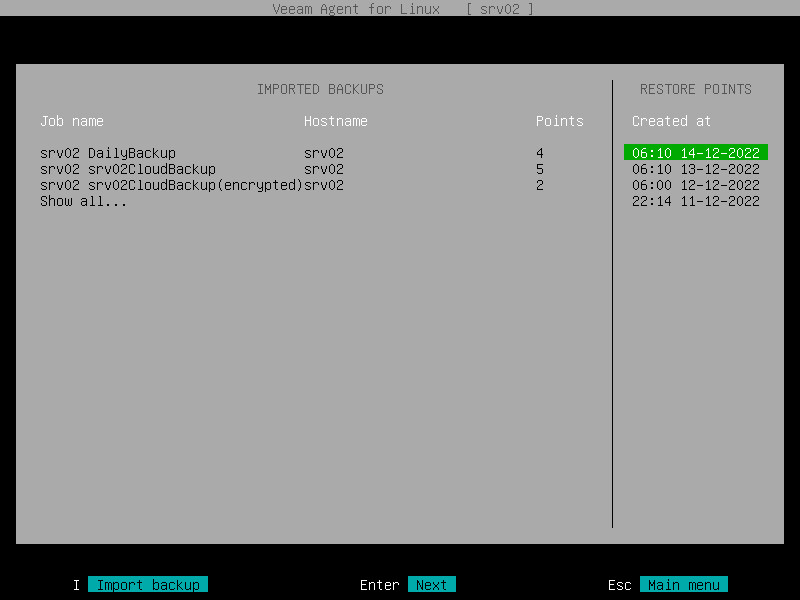
Task: Select restore point 06:10 14-12-2022
Action: pos(696,153)
